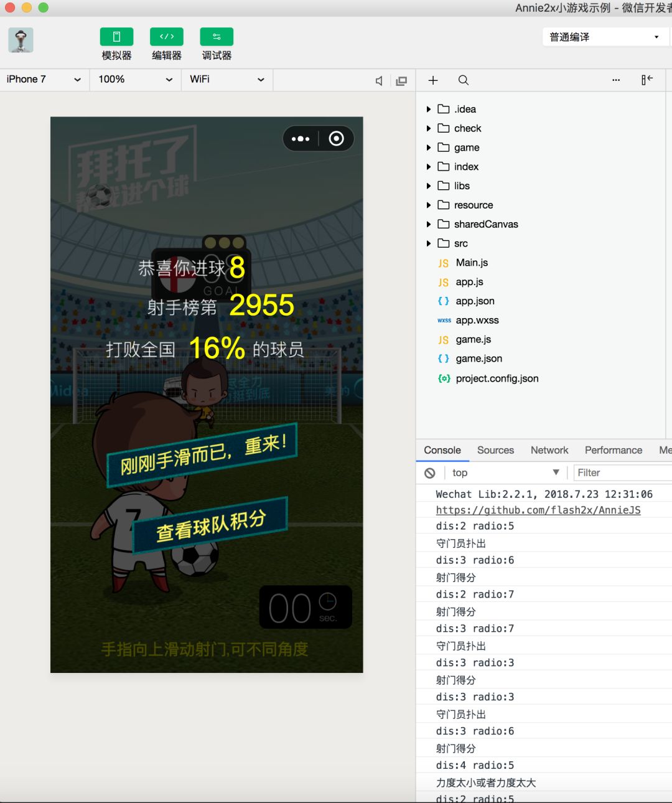Click the folder icon beside resource
672x803 pixels.
(x=444, y=205)
